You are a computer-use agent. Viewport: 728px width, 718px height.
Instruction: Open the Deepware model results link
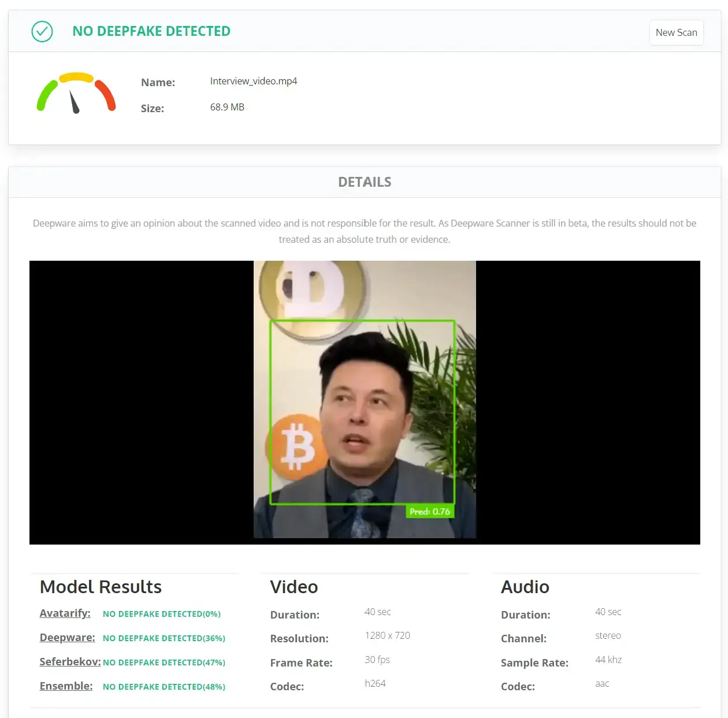(67, 638)
